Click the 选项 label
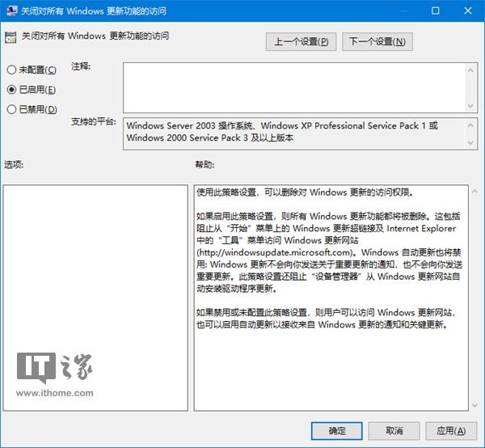 pyautogui.click(x=14, y=165)
